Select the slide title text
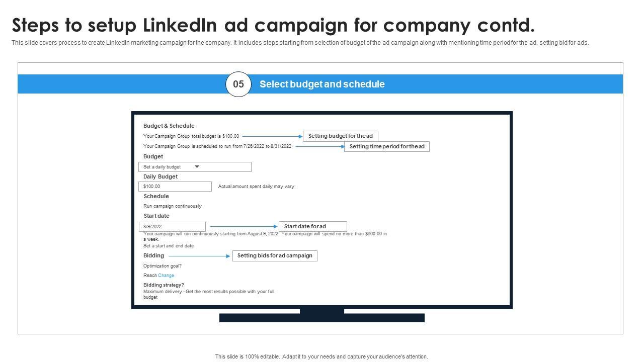The width and height of the screenshot is (644, 362). [273, 25]
